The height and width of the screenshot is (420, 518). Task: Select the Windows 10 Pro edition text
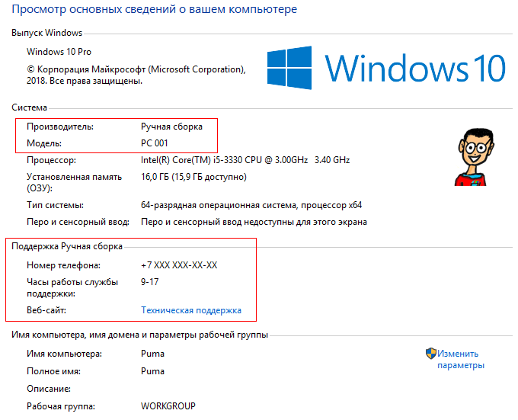point(59,52)
